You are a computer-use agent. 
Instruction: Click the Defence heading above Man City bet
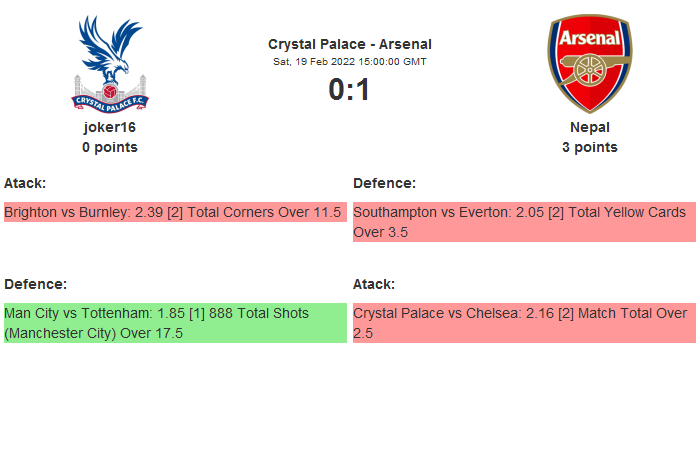point(35,284)
